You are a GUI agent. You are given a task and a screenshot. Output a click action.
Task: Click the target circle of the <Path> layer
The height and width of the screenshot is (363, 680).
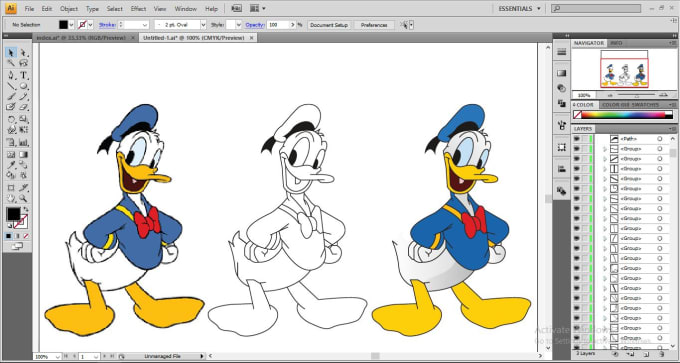660,139
